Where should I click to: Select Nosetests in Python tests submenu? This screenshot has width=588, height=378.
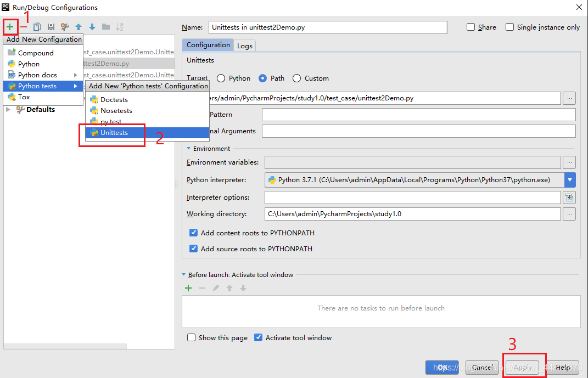pyautogui.click(x=147, y=110)
